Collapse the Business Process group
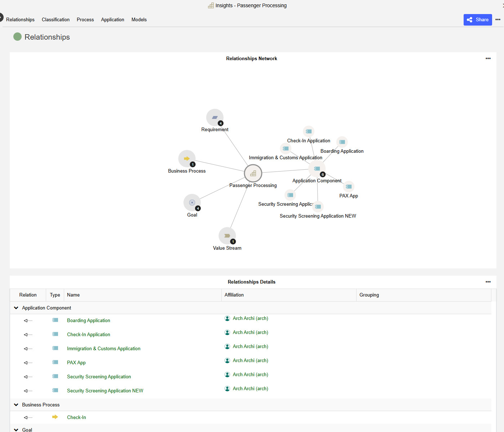Image resolution: width=504 pixels, height=432 pixels. [x=16, y=404]
